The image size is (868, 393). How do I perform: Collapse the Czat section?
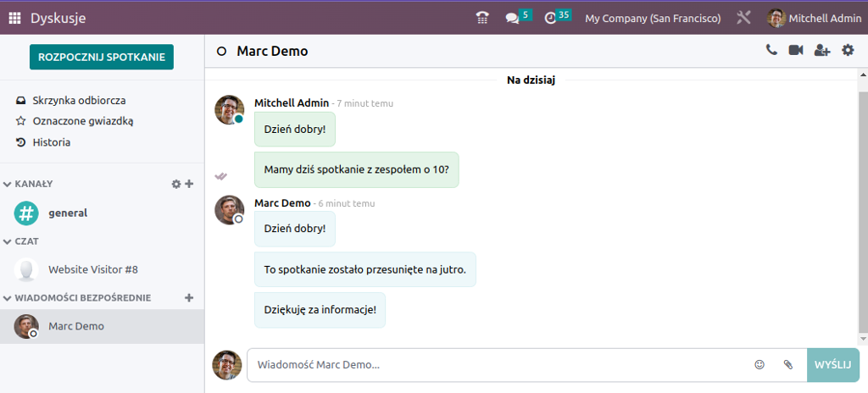(x=20, y=241)
